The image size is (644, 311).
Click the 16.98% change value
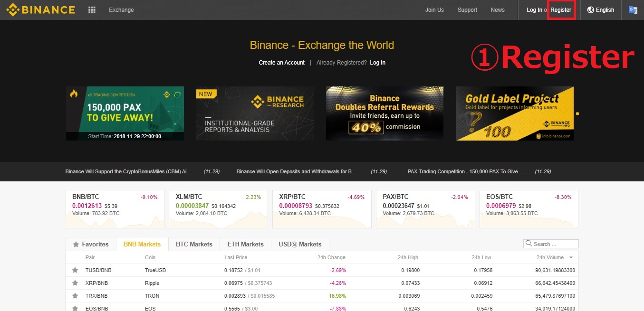(x=337, y=296)
